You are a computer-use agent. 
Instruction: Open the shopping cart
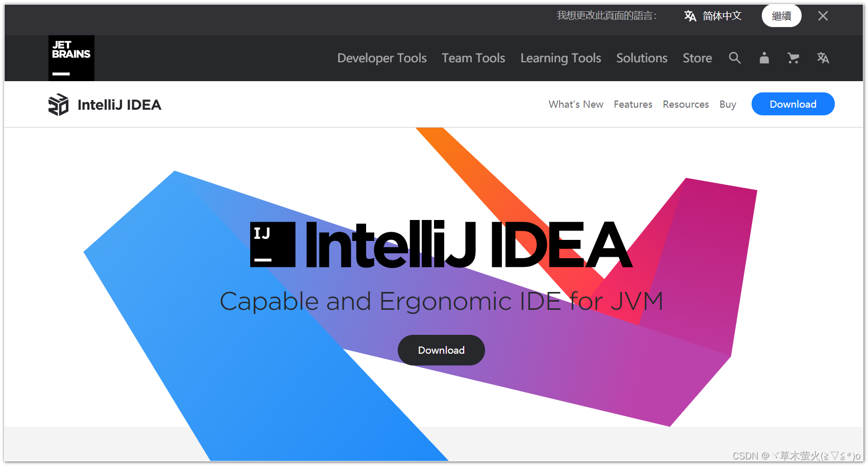tap(793, 58)
